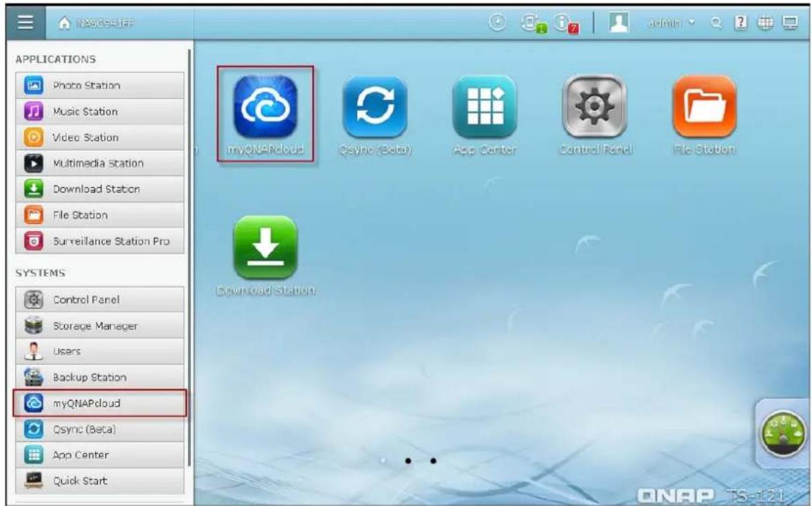Click the home icon beside the NAS name
Image resolution: width=812 pixels, height=506 pixels.
click(64, 23)
